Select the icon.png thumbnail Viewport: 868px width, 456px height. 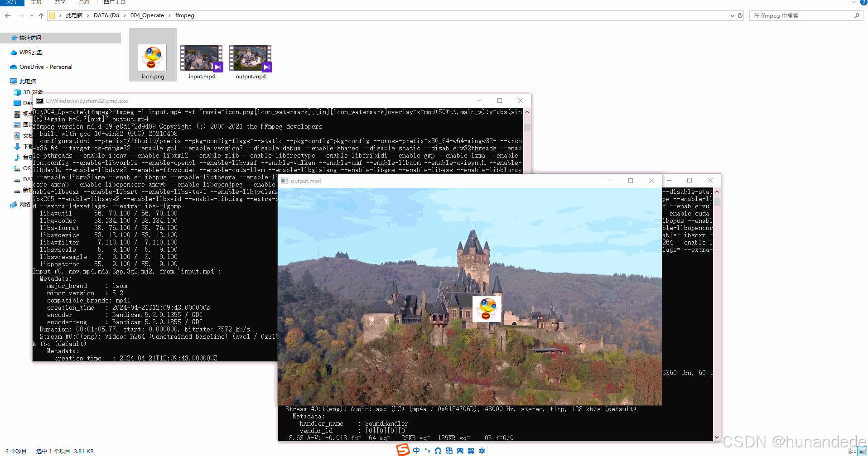tap(152, 58)
